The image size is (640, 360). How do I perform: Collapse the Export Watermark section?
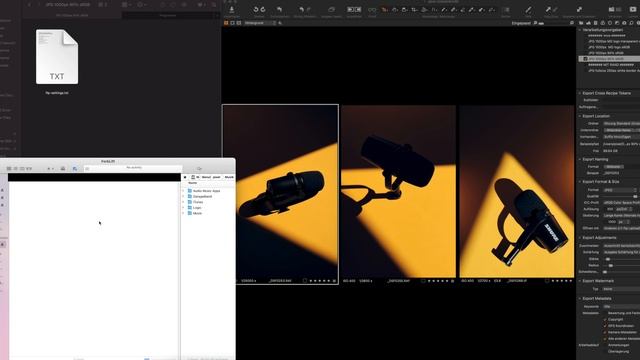pyautogui.click(x=580, y=281)
